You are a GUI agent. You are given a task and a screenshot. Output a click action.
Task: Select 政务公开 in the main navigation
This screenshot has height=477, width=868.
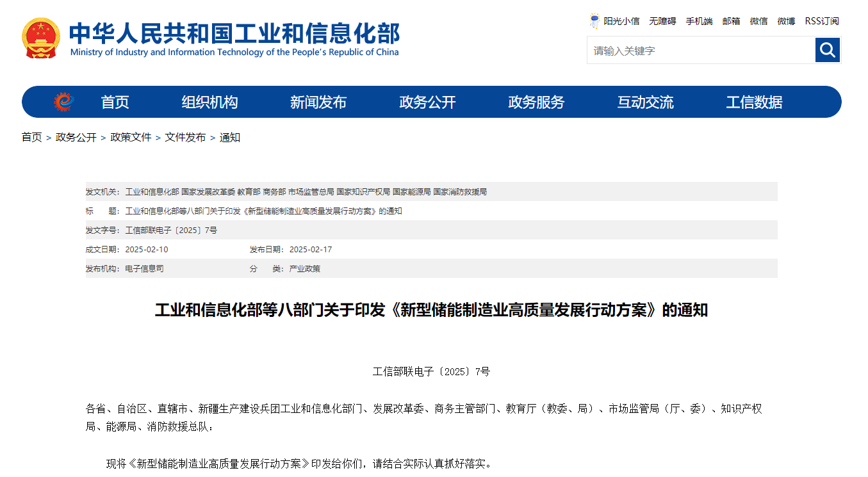427,102
